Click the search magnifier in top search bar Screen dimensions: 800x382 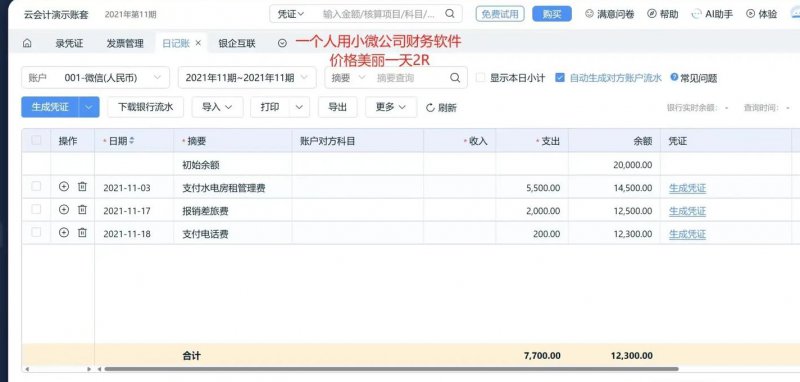coord(449,14)
